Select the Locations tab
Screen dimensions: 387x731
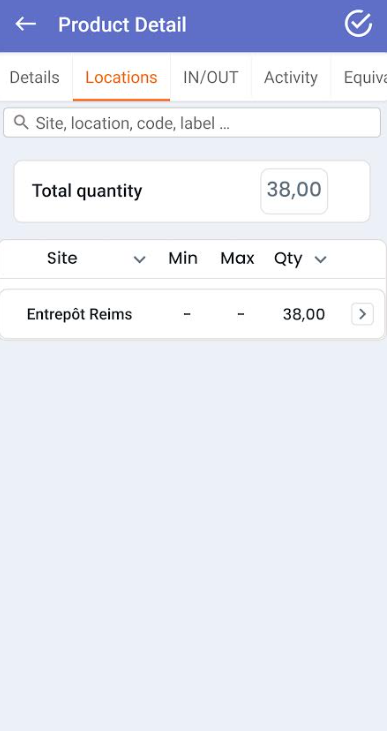[x=121, y=77]
